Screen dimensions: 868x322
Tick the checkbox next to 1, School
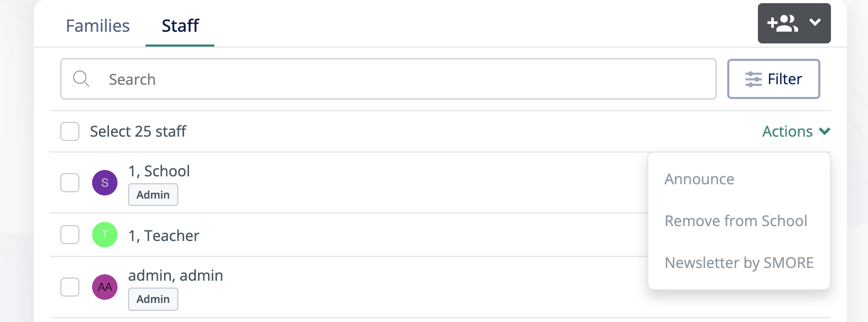69,182
